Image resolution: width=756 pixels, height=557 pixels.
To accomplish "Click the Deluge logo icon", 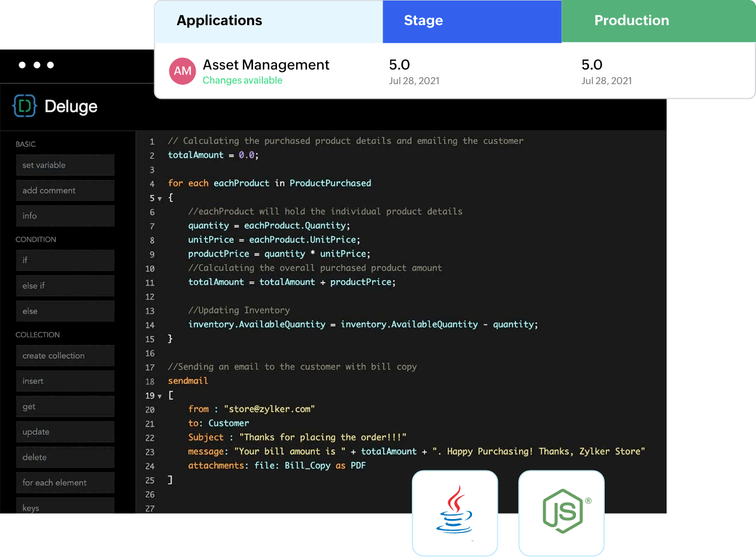I will [x=25, y=106].
